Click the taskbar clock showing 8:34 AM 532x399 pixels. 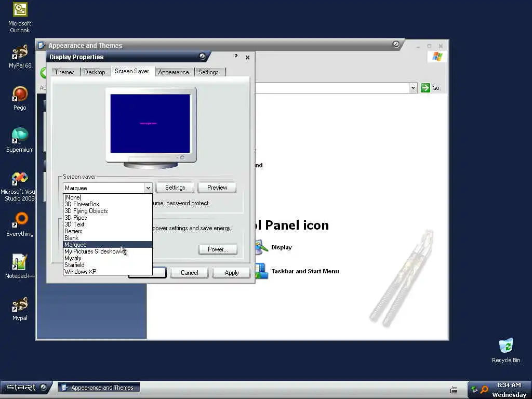click(509, 385)
